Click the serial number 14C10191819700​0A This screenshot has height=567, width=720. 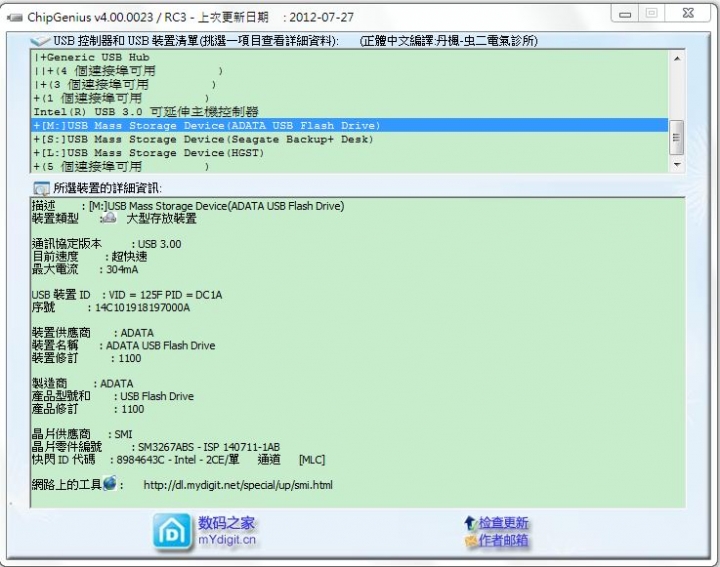pos(142,308)
